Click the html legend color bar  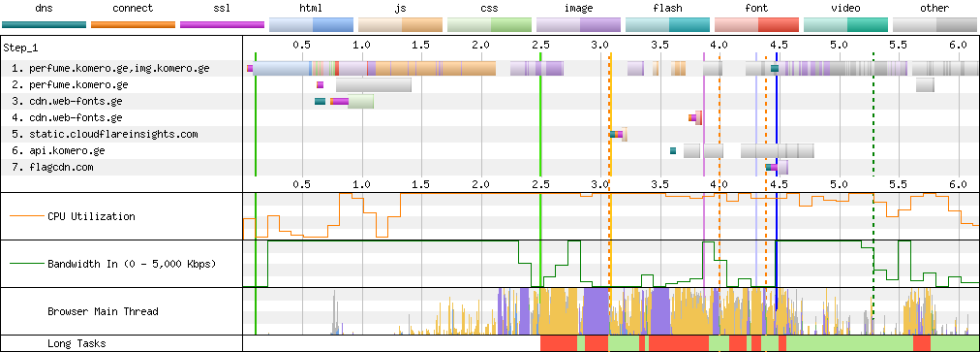click(x=311, y=24)
